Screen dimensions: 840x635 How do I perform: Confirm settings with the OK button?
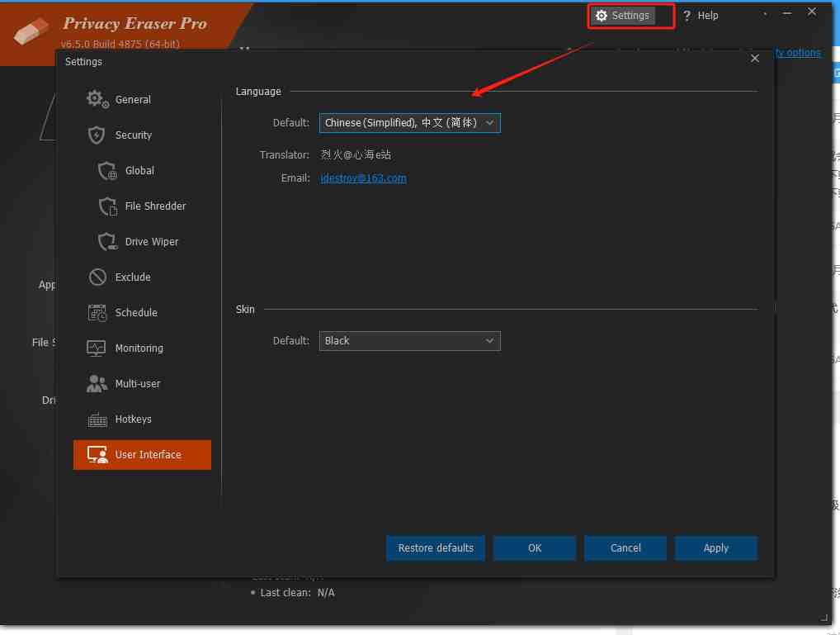(534, 547)
